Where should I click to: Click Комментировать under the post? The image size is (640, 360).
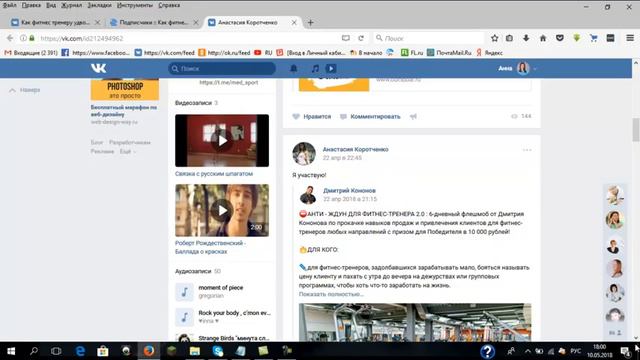pyautogui.click(x=370, y=117)
